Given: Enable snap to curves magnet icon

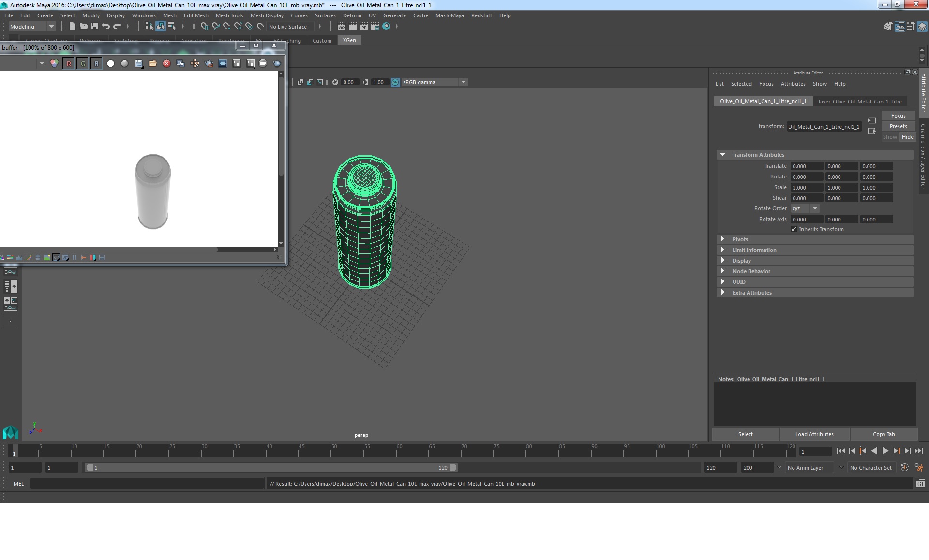Looking at the screenshot, I should point(216,27).
